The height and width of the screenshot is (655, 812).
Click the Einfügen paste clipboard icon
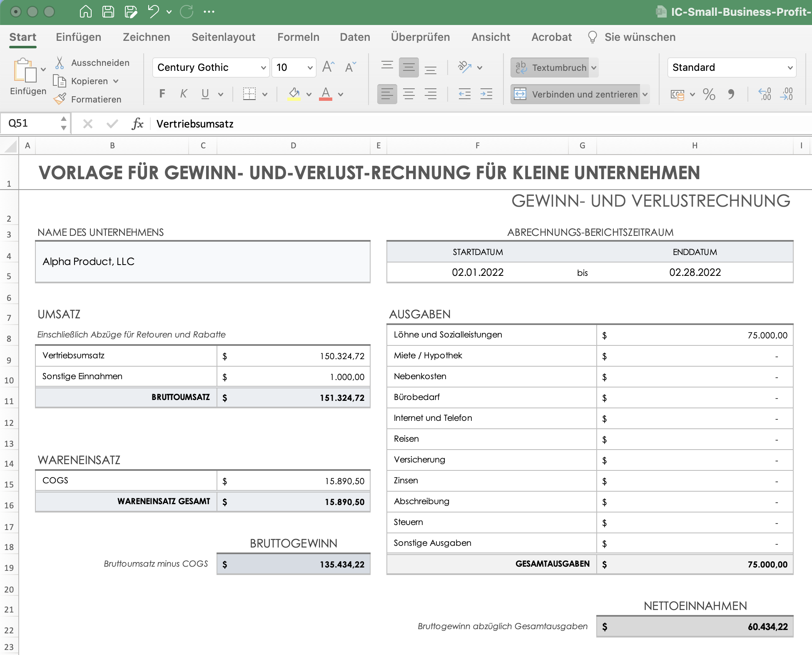tap(25, 70)
